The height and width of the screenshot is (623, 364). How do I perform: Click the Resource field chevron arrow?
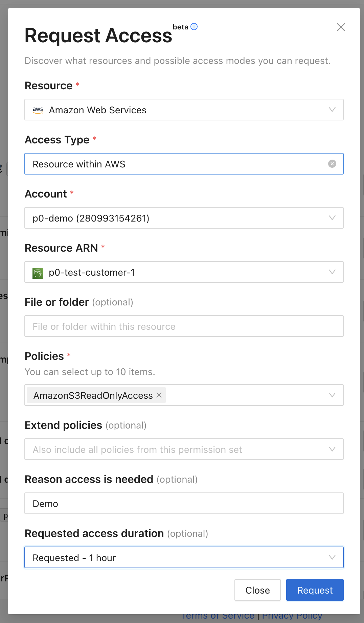332,110
